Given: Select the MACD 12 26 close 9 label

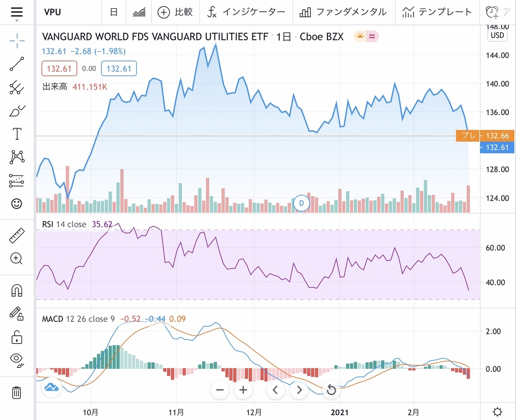Looking at the screenshot, I should pyautogui.click(x=78, y=319).
